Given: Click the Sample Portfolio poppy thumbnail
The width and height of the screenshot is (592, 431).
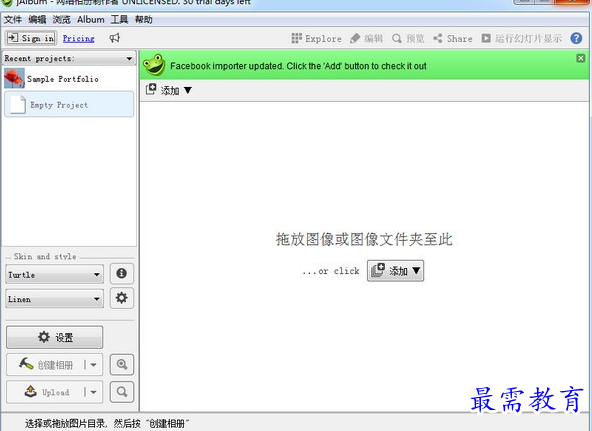Looking at the screenshot, I should point(14,78).
